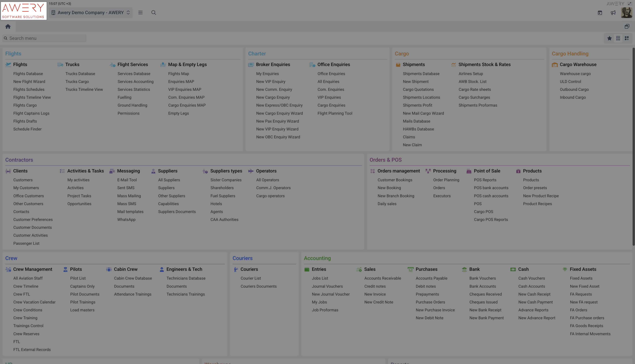Open the Awery Demo Company dropdown

point(91,12)
